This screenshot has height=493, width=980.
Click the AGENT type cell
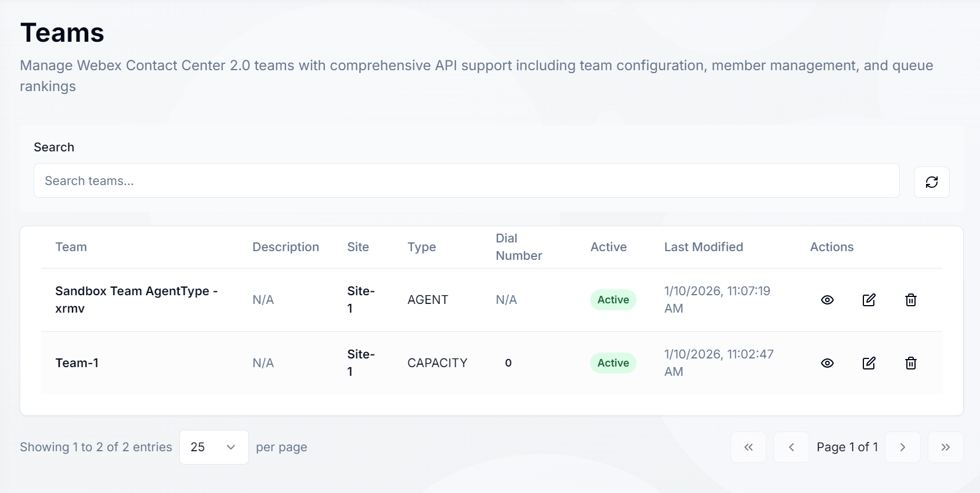click(x=428, y=300)
